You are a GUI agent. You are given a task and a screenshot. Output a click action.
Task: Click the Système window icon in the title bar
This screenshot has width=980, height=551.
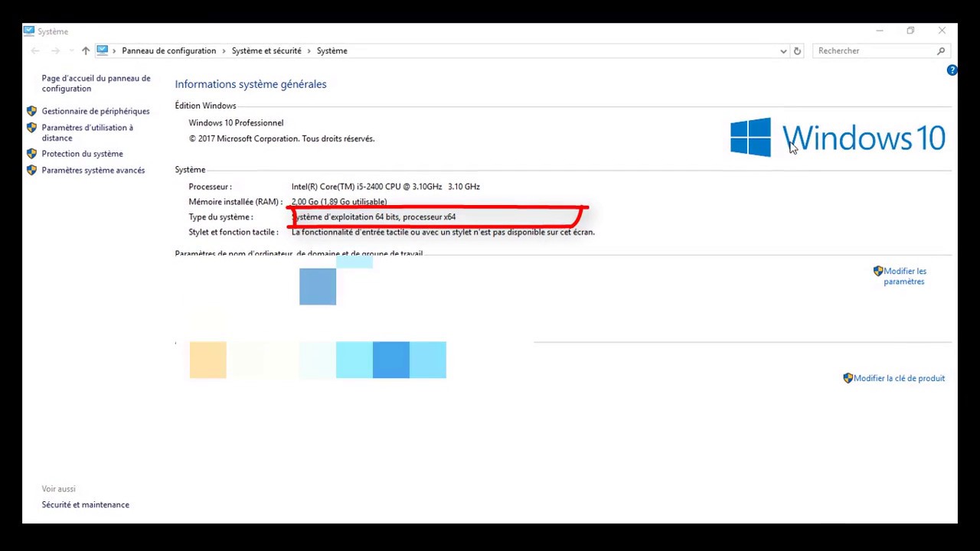28,31
